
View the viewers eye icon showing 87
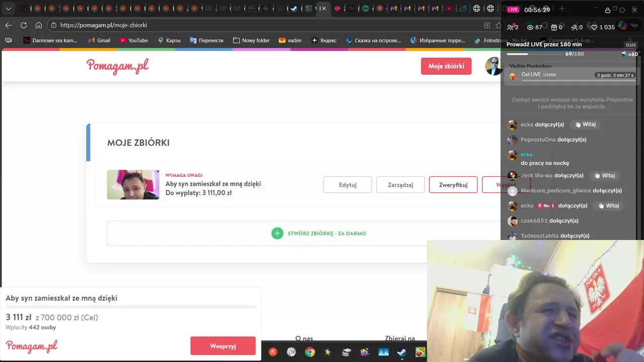click(530, 27)
